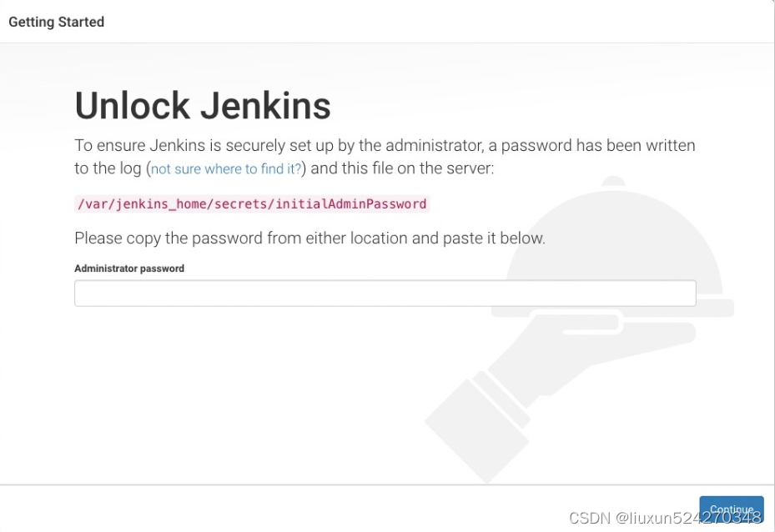Click the 'Unlock Jenkins' page title

202,105
